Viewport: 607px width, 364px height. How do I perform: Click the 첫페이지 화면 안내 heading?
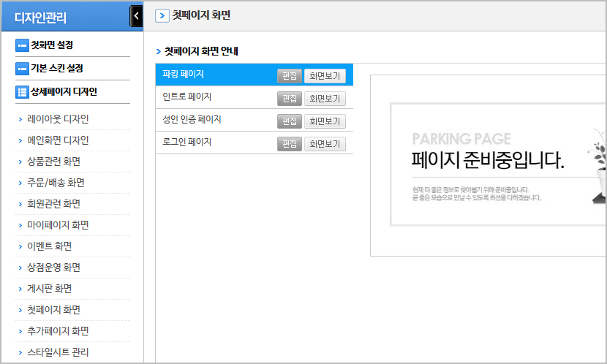[x=201, y=51]
